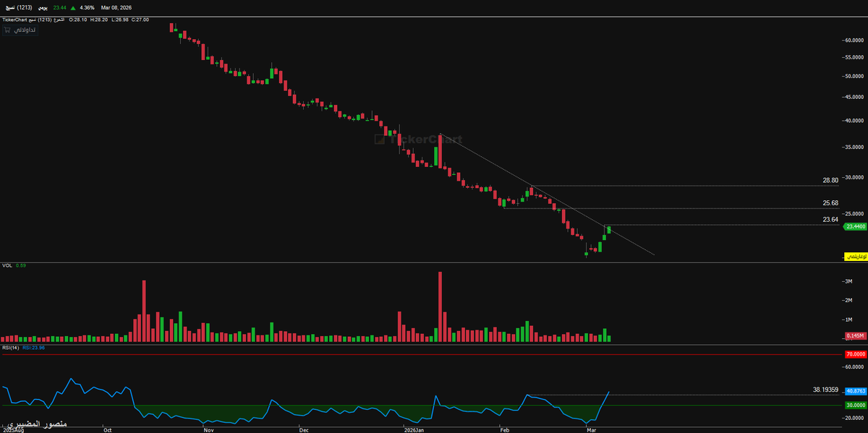Click the O:28.10 open price value

[x=78, y=20]
